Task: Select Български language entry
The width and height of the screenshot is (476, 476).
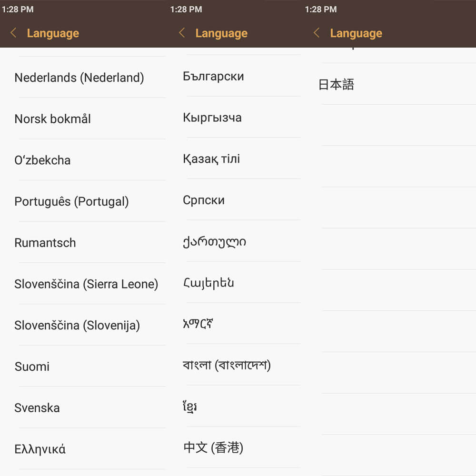Action: coord(213,76)
